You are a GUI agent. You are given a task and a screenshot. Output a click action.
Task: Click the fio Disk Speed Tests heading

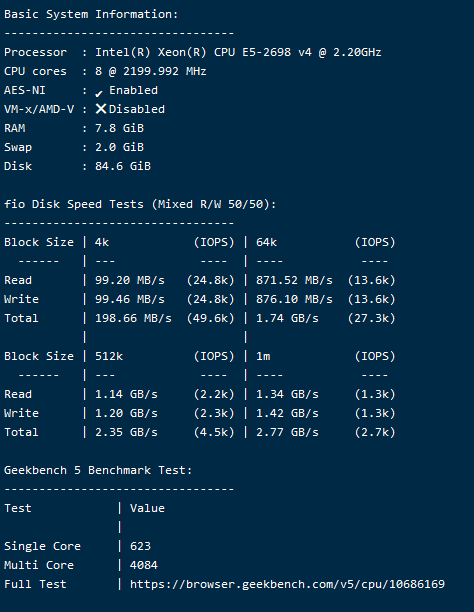pyautogui.click(x=140, y=205)
